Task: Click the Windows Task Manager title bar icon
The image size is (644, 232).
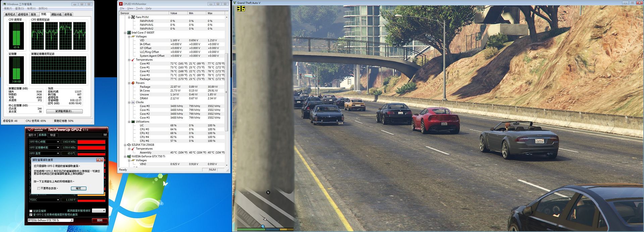Action: click(5, 4)
